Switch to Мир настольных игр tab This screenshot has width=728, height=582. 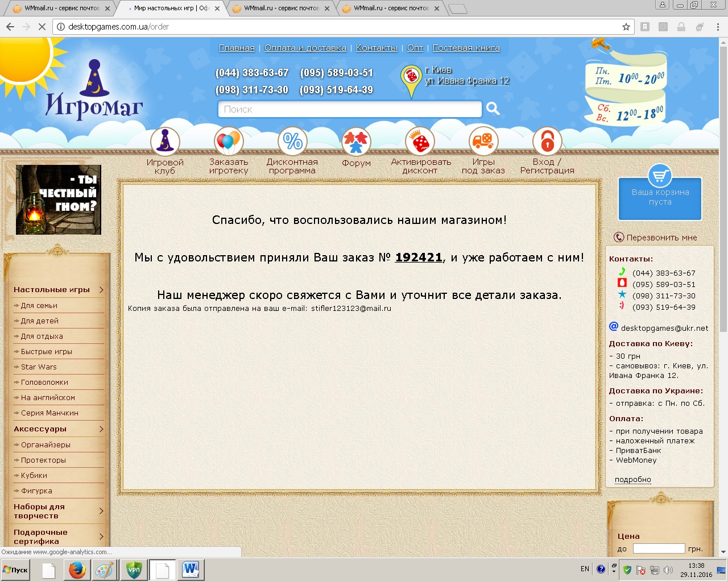click(171, 8)
